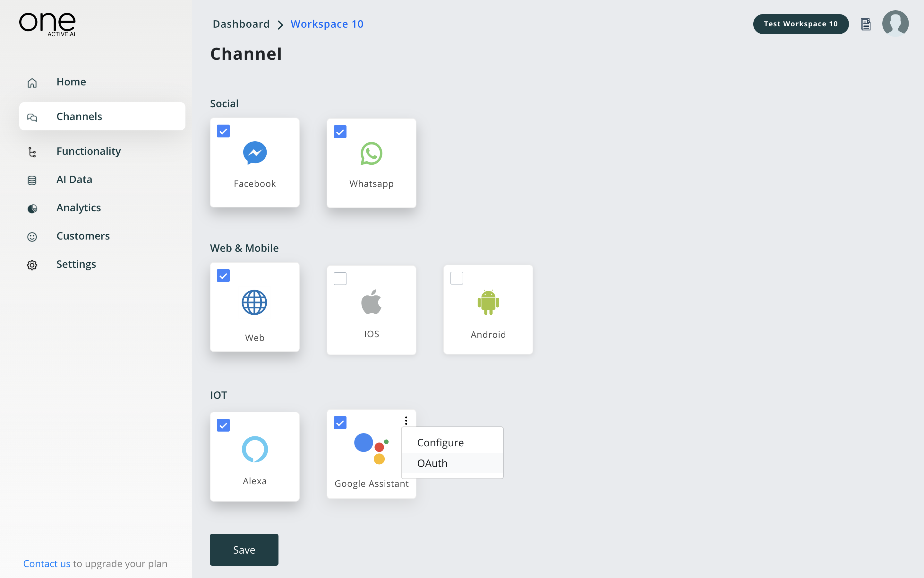
Task: Click the Web card label
Action: point(255,338)
